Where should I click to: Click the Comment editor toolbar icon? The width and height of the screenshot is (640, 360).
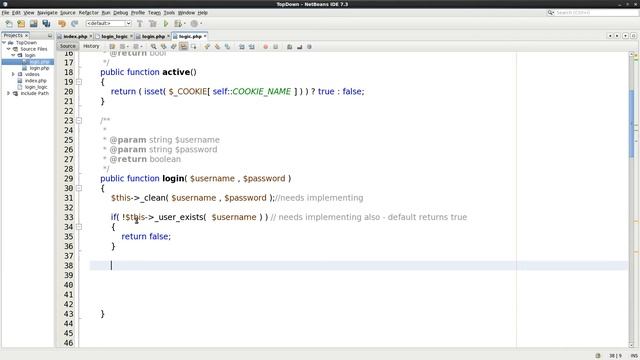pos(289,47)
